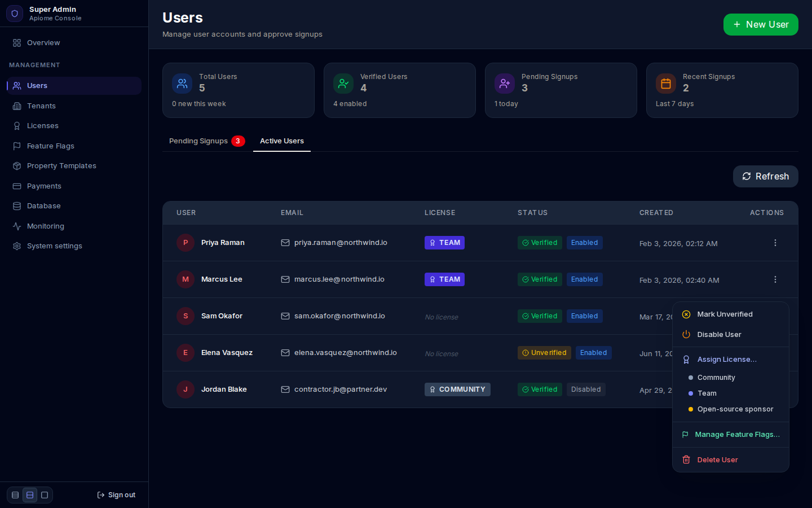Viewport: 812px width, 508px height.
Task: Open Overview in the sidebar
Action: (74, 43)
